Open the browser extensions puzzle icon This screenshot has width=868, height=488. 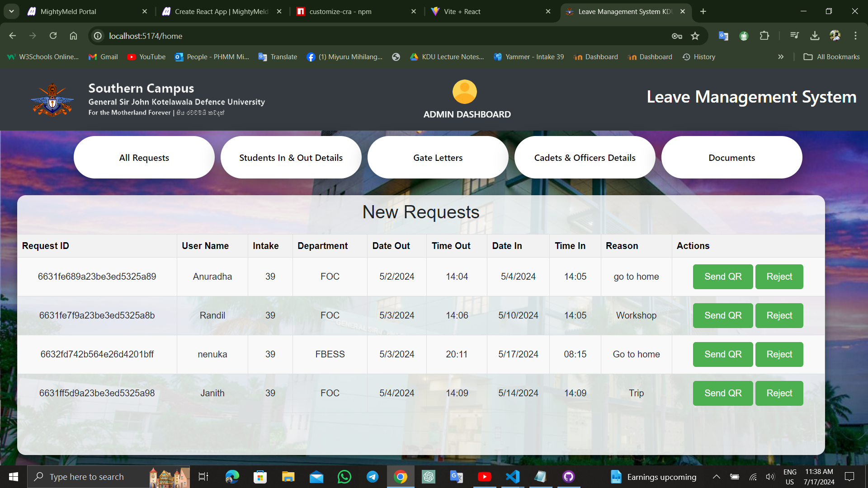tap(764, 36)
